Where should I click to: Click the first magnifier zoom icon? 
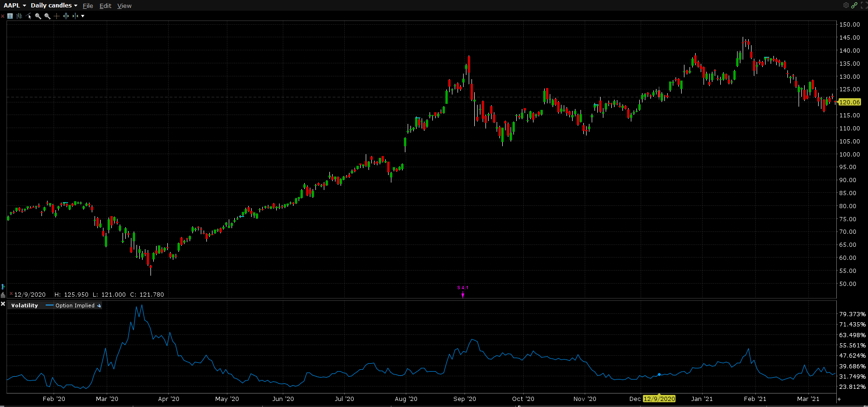(38, 16)
